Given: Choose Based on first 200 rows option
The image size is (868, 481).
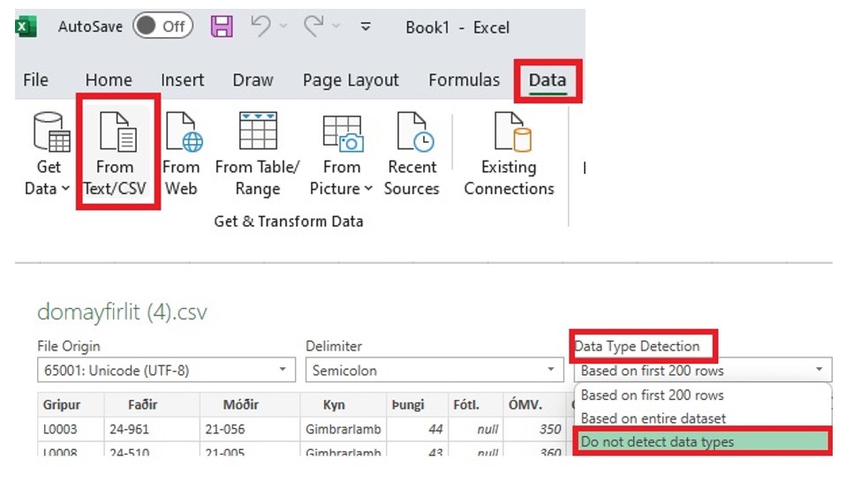Looking at the screenshot, I should click(703, 395).
